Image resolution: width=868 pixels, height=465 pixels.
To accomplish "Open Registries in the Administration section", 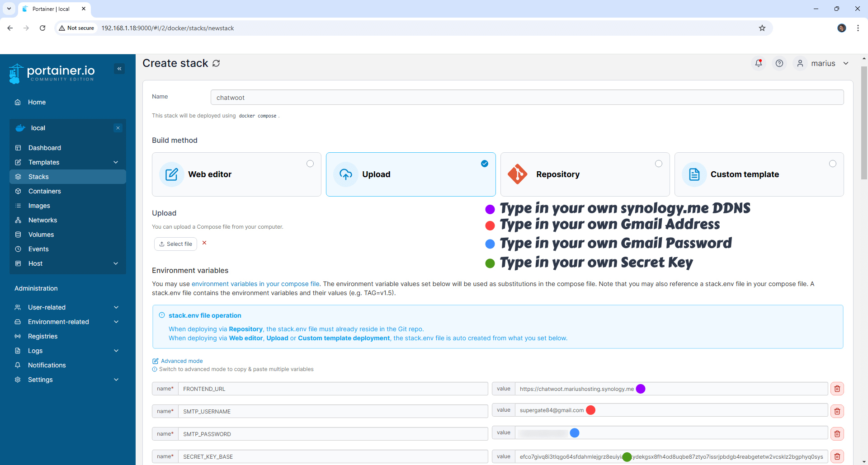I will (68, 336).
